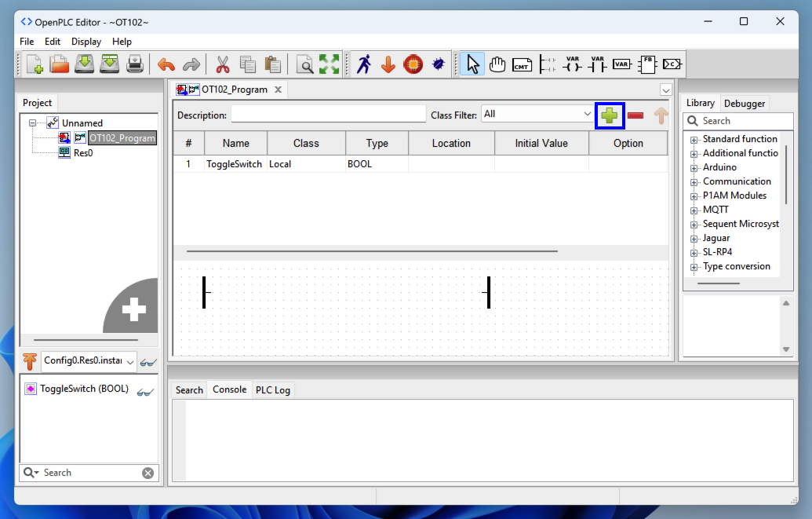Open project search with the magnifier icon
Viewport: 812px width, 519px height.
pyautogui.click(x=304, y=64)
